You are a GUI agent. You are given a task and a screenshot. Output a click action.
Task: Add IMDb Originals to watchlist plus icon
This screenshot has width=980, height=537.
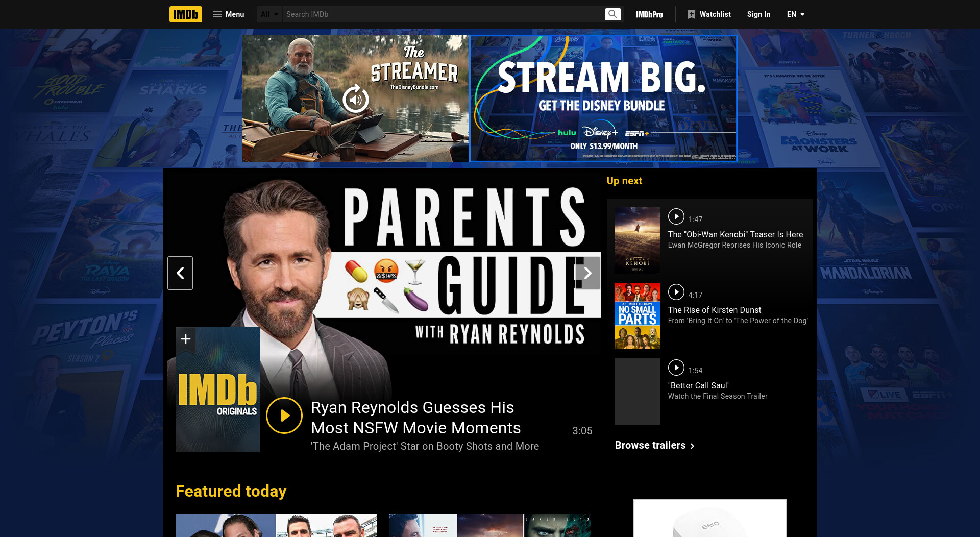tap(186, 339)
